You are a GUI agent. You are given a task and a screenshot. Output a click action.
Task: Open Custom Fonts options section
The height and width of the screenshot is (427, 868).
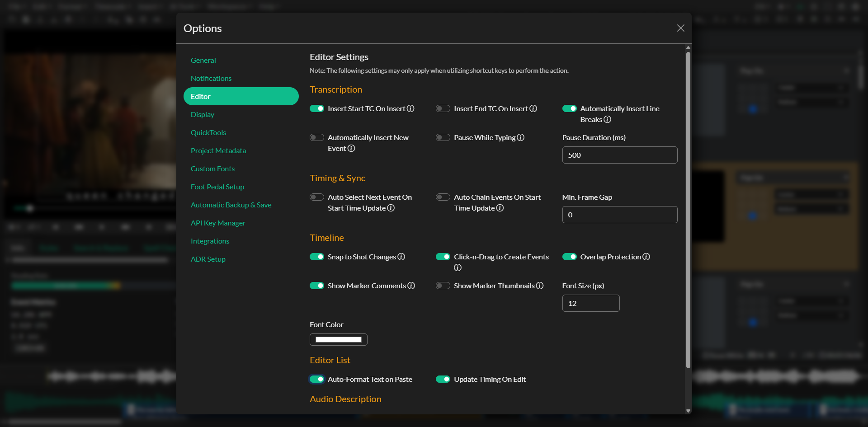coord(241,169)
